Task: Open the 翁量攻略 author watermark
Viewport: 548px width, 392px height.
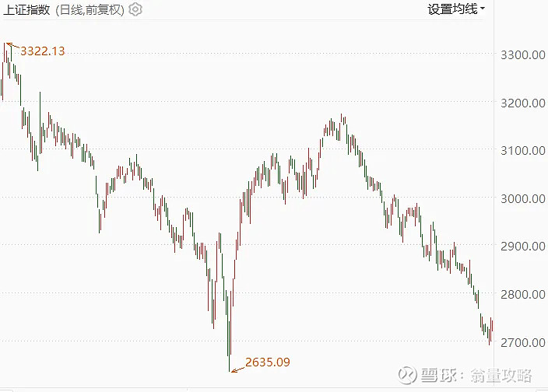Action: click(501, 376)
